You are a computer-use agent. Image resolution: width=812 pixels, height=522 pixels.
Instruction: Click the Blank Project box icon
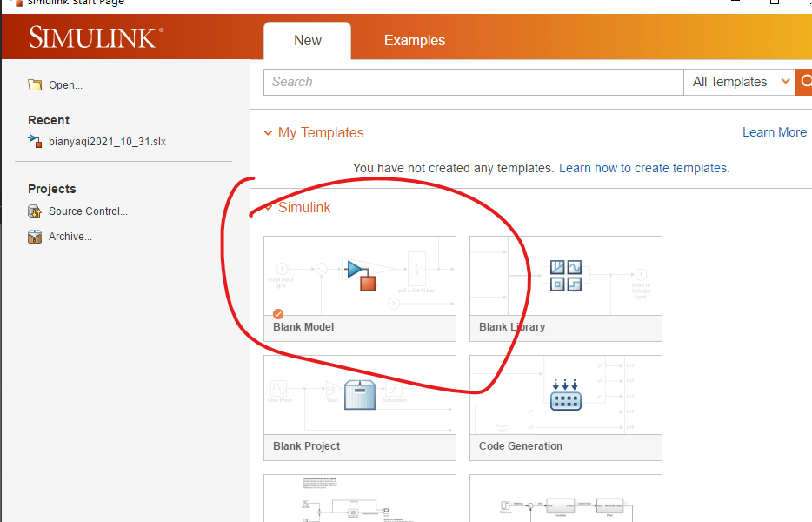tap(360, 395)
